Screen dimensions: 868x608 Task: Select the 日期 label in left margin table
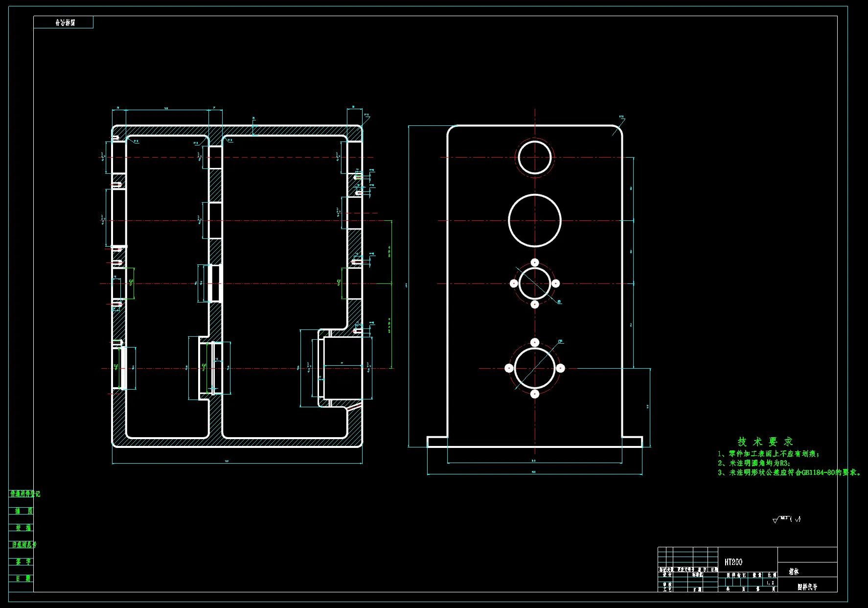(23, 578)
